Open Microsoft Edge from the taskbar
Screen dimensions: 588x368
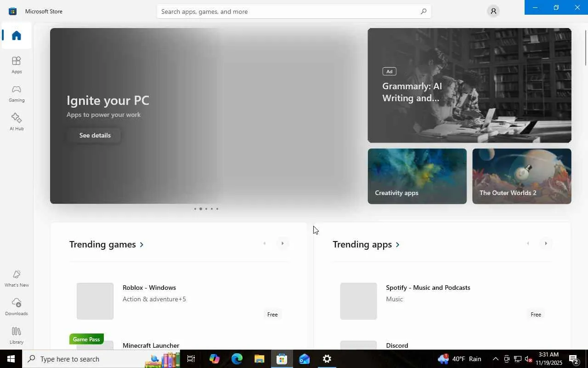[237, 359]
